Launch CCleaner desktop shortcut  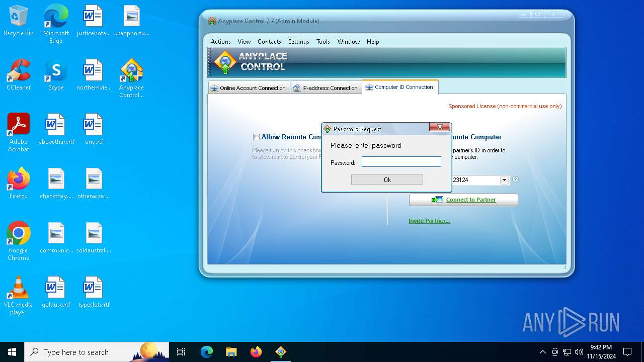pos(19,75)
